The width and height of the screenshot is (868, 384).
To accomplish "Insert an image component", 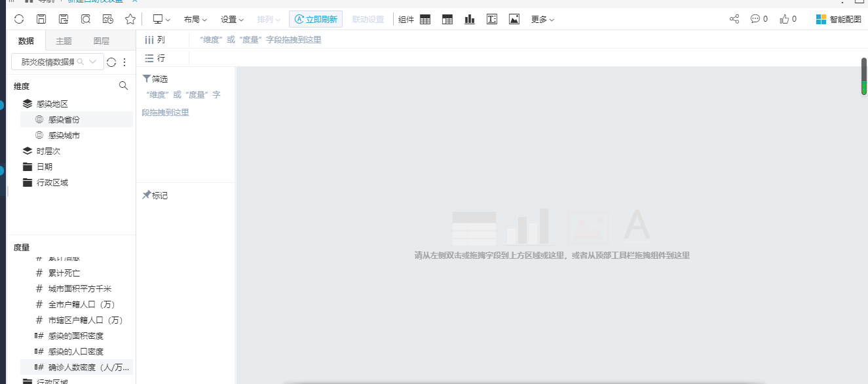I will (x=514, y=19).
